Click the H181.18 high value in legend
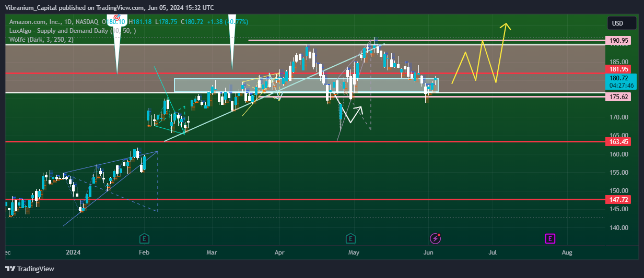 [139, 22]
